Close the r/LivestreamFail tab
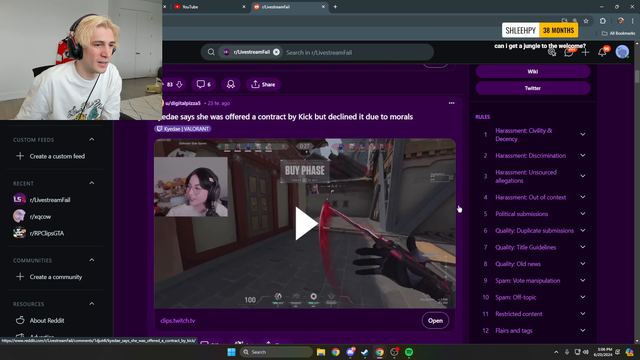 pyautogui.click(x=323, y=7)
